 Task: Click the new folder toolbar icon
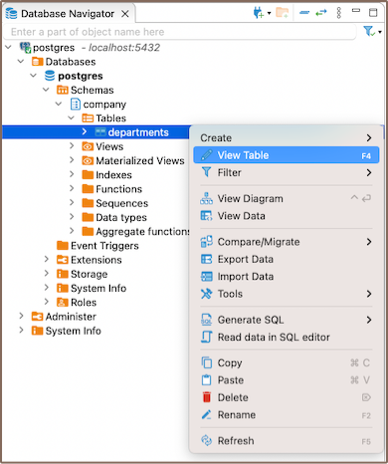tap(282, 13)
